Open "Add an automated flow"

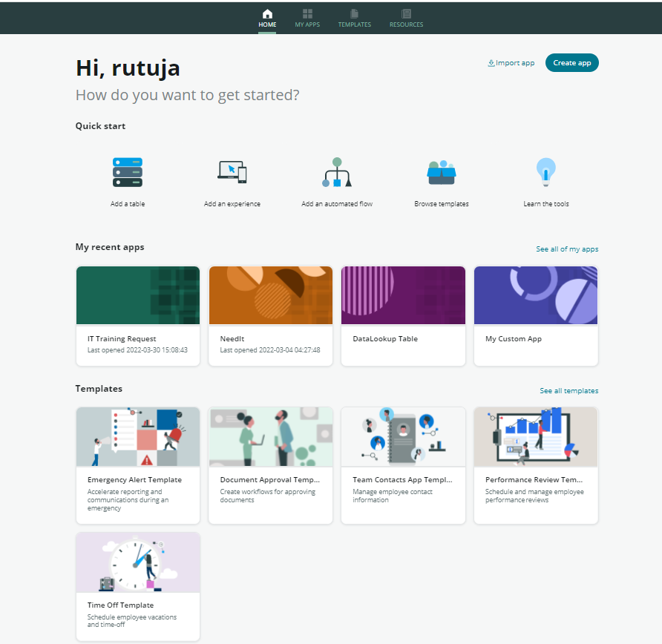pos(337,178)
